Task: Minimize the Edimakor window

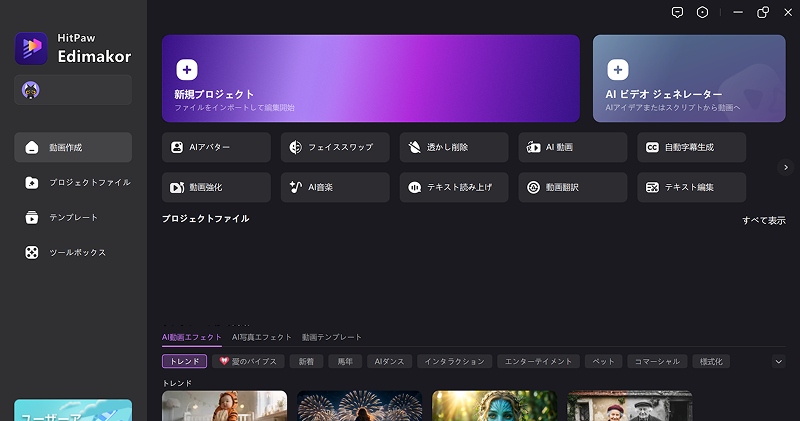Action: [x=738, y=13]
